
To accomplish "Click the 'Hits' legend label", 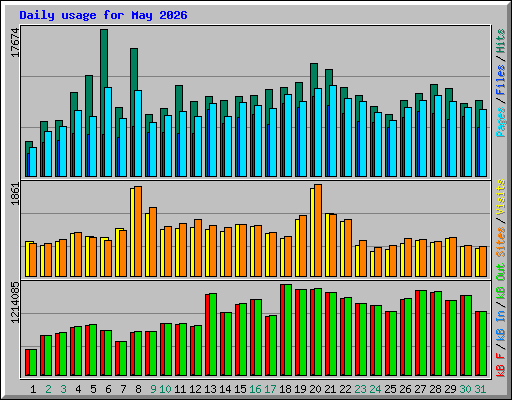I will (x=501, y=41).
